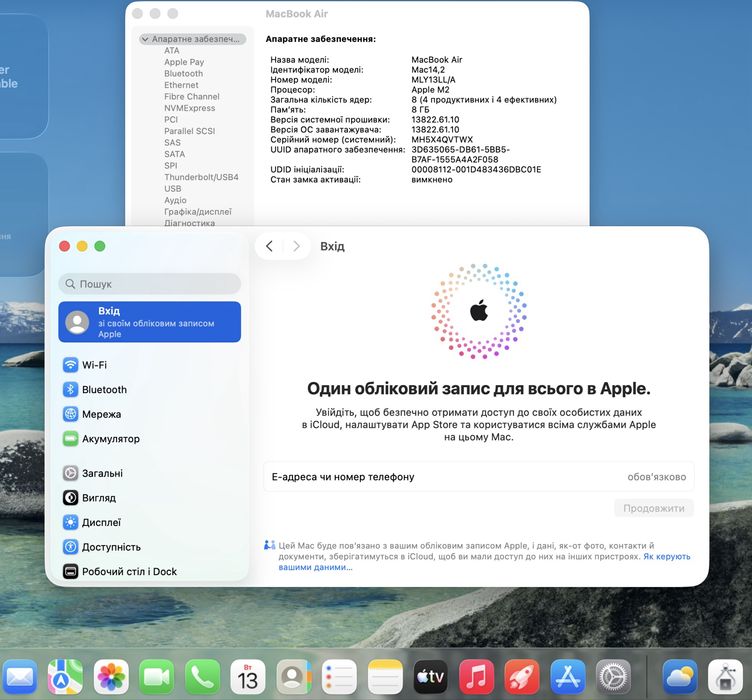Image resolution: width=752 pixels, height=700 pixels.
Task: Open Mail from the Dock
Action: [19, 677]
